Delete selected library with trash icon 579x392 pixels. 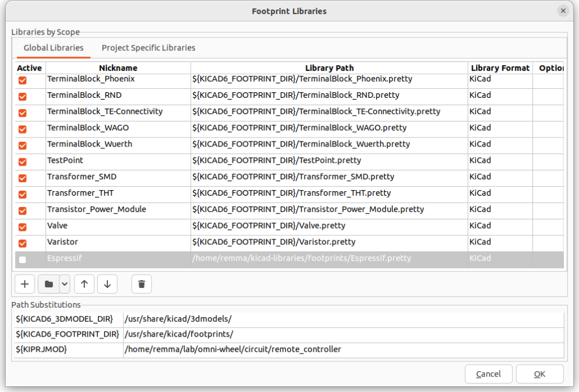141,284
